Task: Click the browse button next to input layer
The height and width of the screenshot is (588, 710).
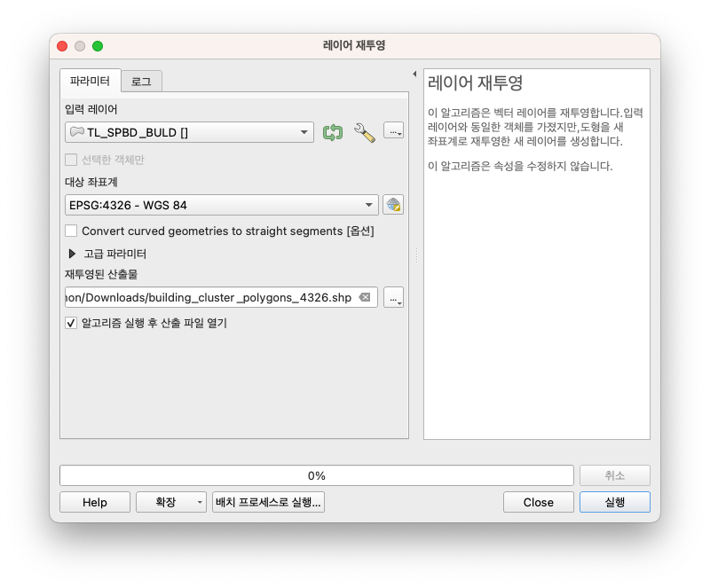Action: click(393, 131)
